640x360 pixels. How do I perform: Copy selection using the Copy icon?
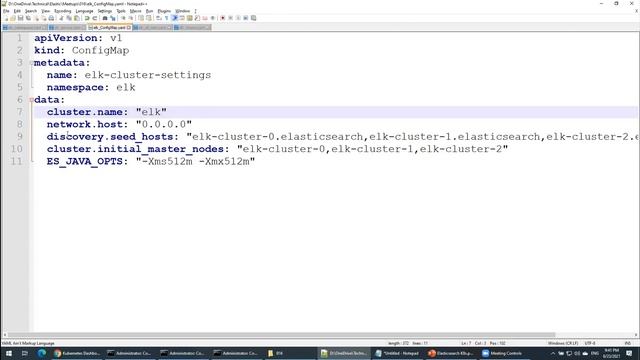[69, 18]
